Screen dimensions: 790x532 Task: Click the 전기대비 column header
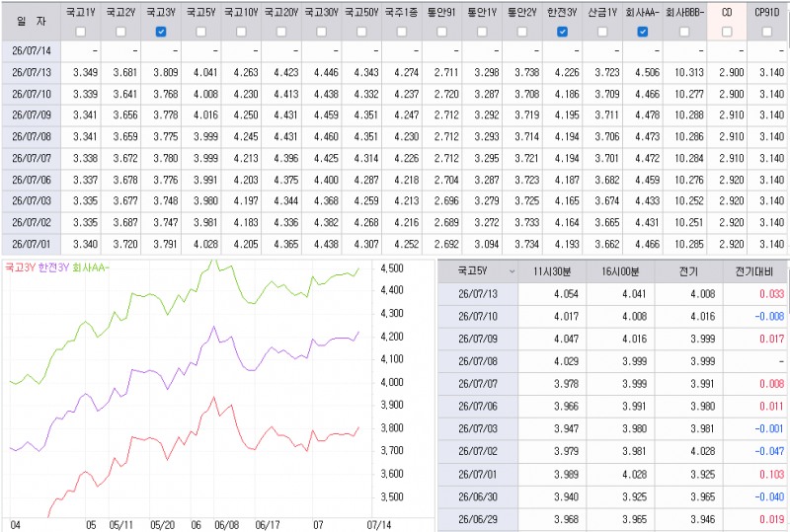(x=754, y=271)
